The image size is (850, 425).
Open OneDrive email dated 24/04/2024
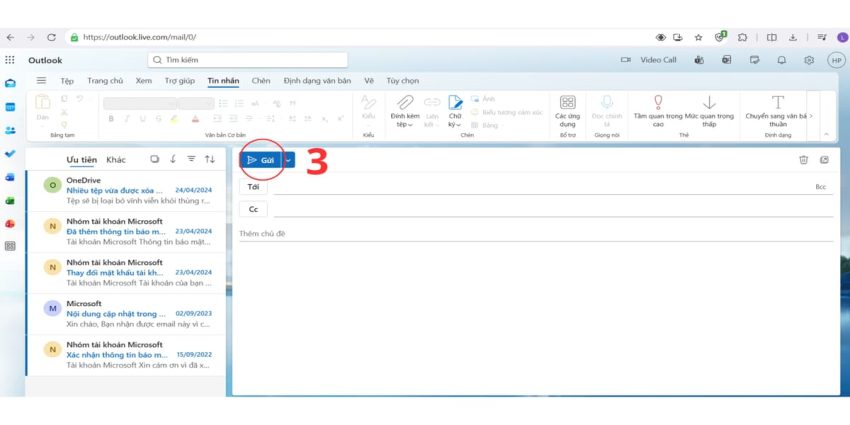(125, 191)
